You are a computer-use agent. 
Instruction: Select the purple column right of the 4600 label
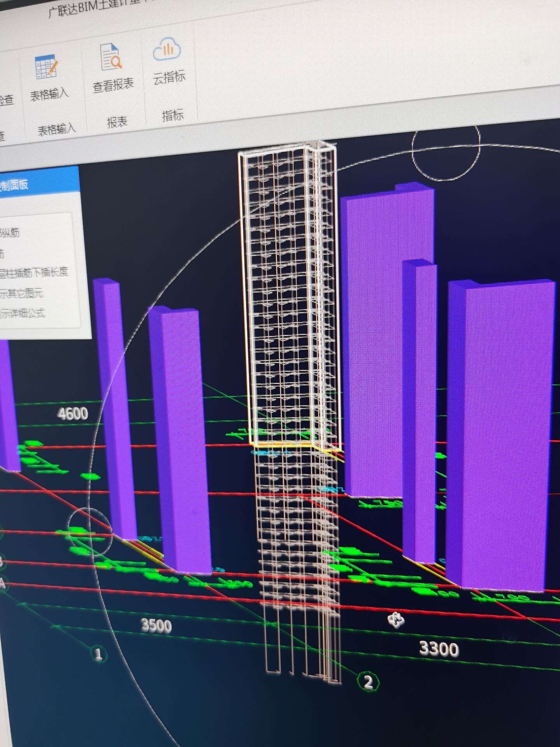(115, 409)
